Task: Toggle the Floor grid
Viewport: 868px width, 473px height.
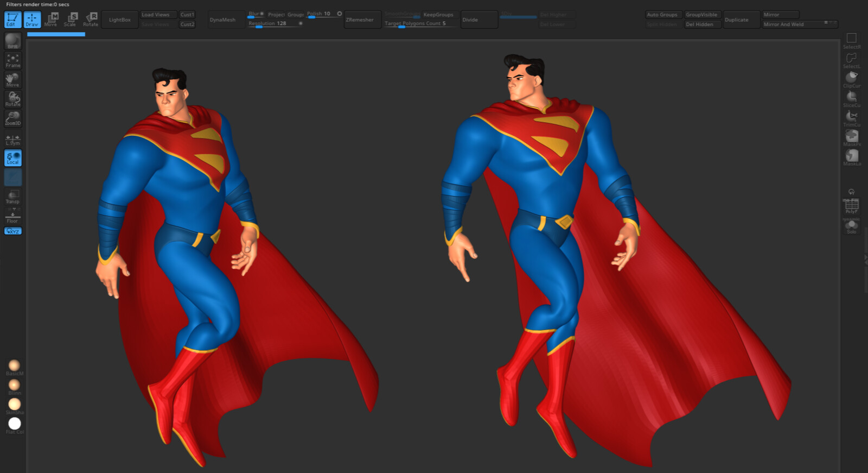Action: 12,217
